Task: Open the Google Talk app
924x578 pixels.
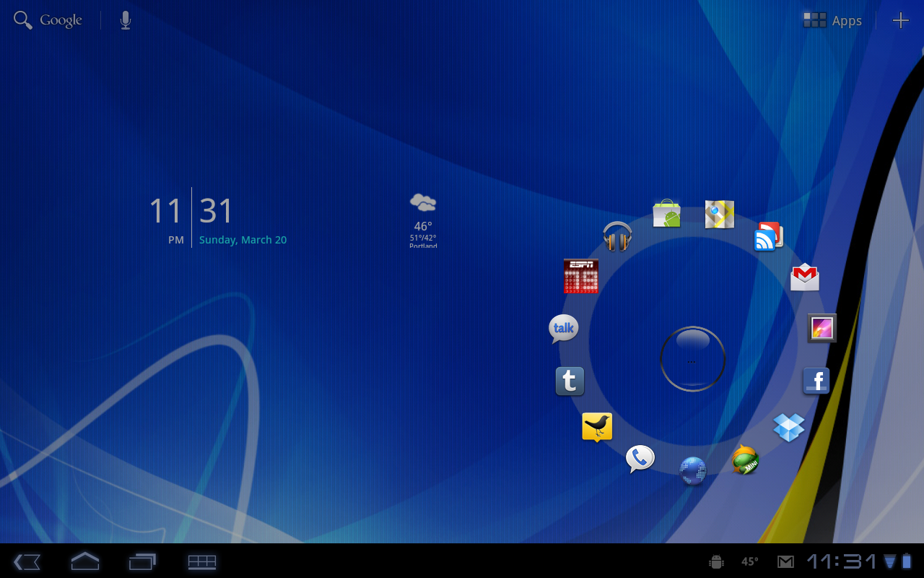Action: pos(563,329)
